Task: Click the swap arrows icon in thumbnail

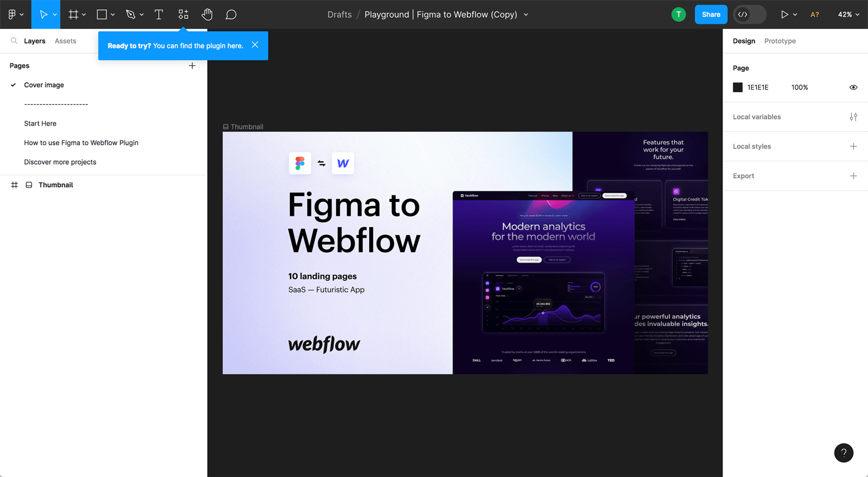Action: pos(321,164)
